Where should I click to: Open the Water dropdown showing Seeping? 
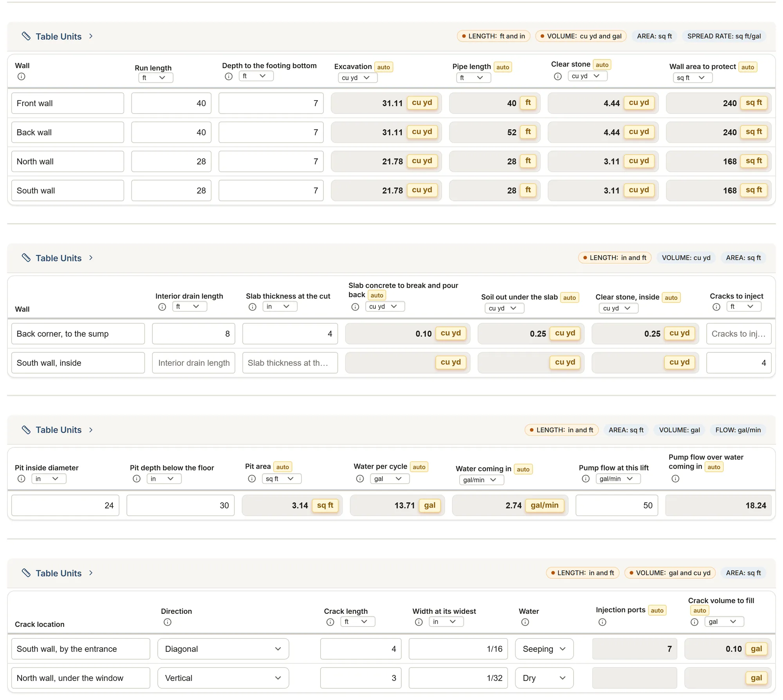click(544, 649)
